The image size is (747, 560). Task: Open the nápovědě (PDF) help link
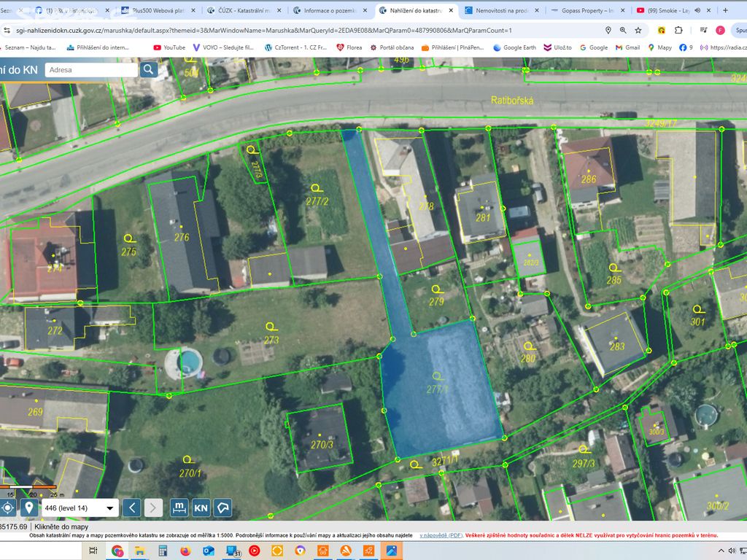[441, 535]
